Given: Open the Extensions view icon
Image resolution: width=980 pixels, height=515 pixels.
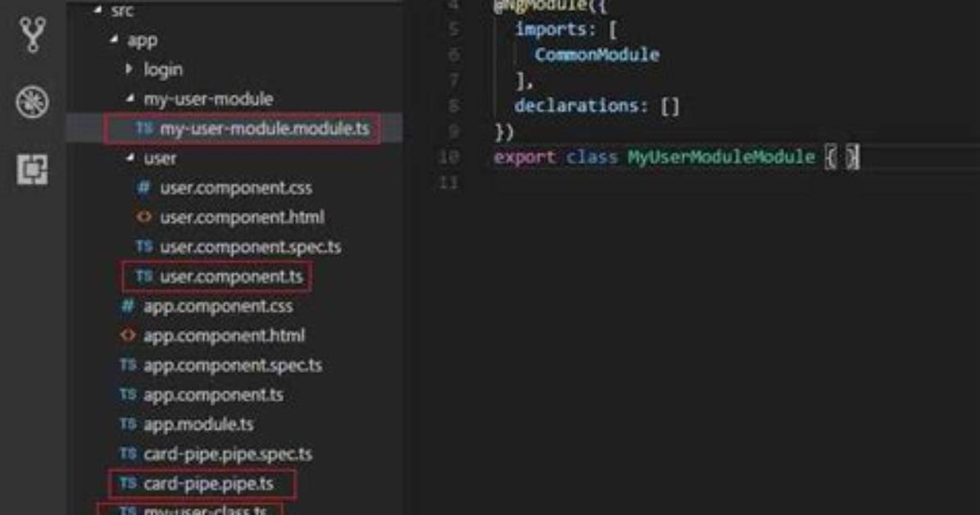Looking at the screenshot, I should (32, 169).
